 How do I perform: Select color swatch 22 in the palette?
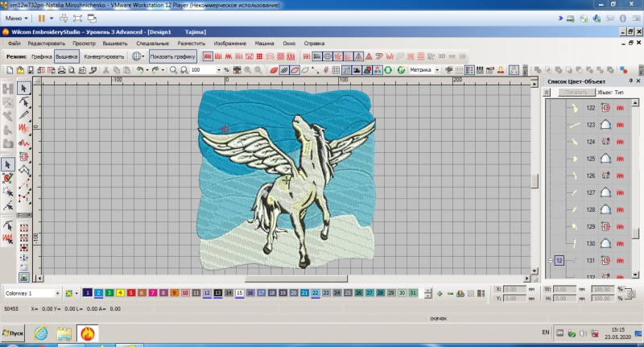(x=316, y=293)
